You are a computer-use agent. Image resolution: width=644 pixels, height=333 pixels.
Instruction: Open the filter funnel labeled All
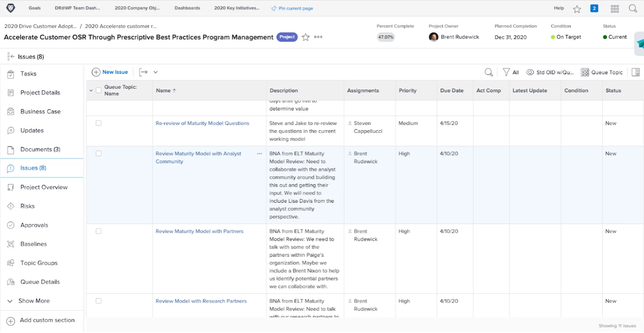tap(511, 72)
